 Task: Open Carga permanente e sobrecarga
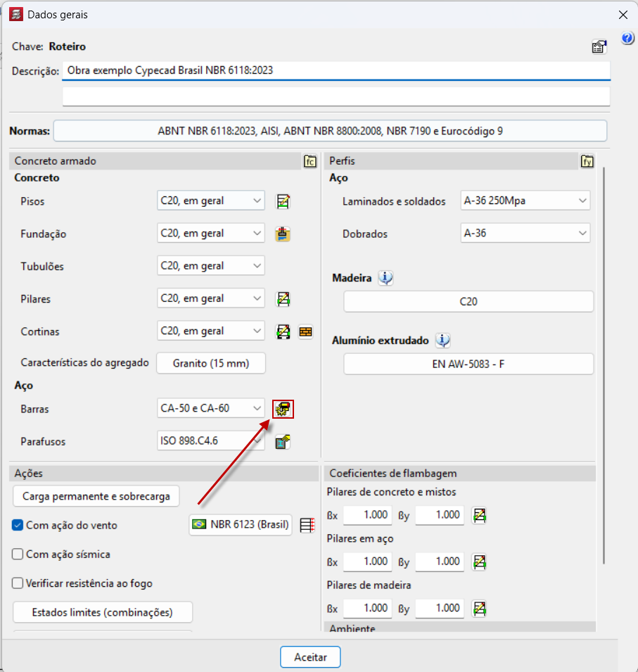click(96, 496)
